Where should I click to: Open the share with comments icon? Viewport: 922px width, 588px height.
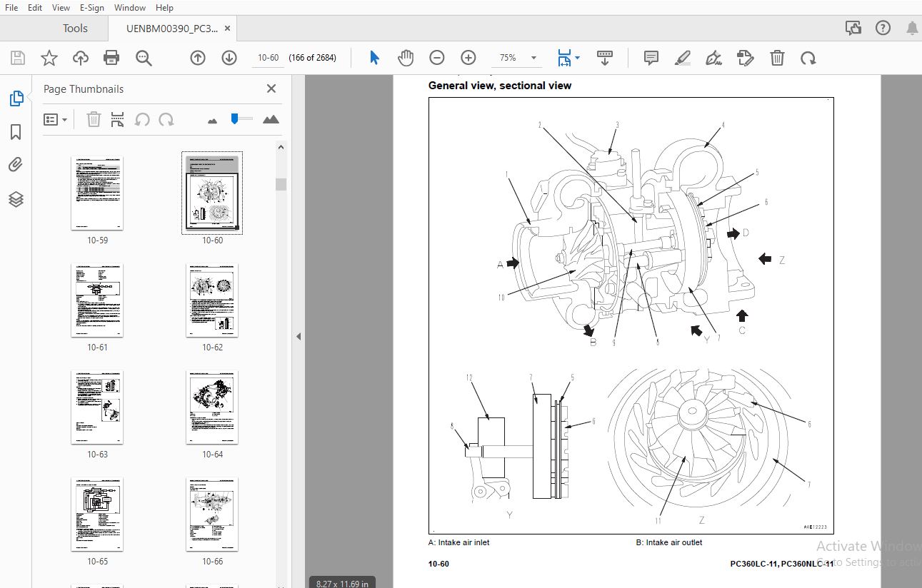coord(853,28)
